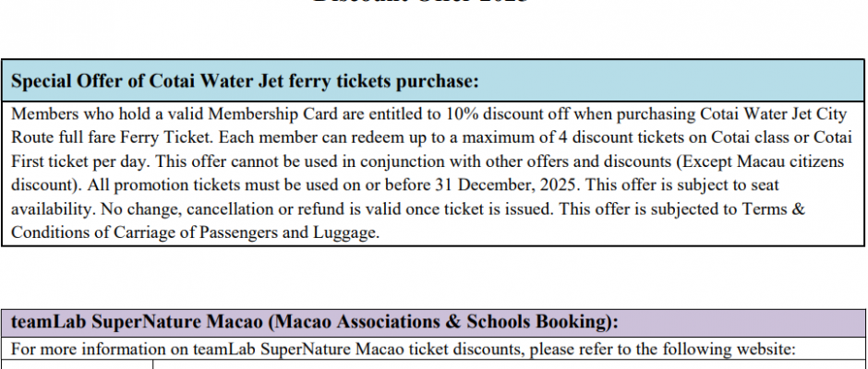Click the empty bottom-right table cell

(x=508, y=365)
